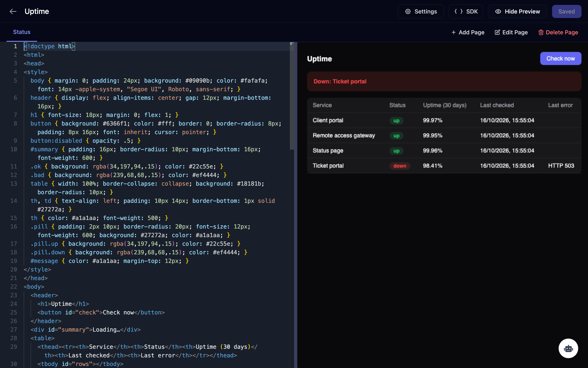This screenshot has width=588, height=368.
Task: Click the 'Last error' column header
Action: (x=560, y=105)
